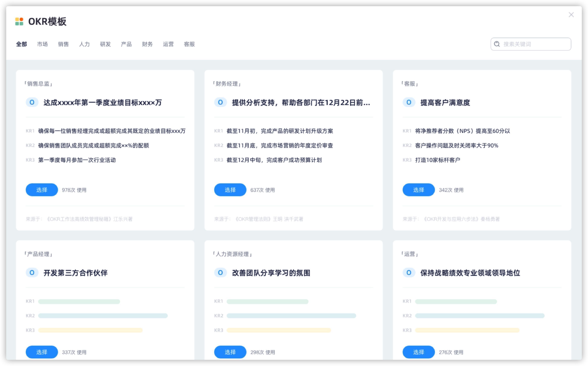Screen dimensions: 588x366
Task: Click the O badge beside 保持战略绩效专业领域领导地位
Action: (x=409, y=273)
